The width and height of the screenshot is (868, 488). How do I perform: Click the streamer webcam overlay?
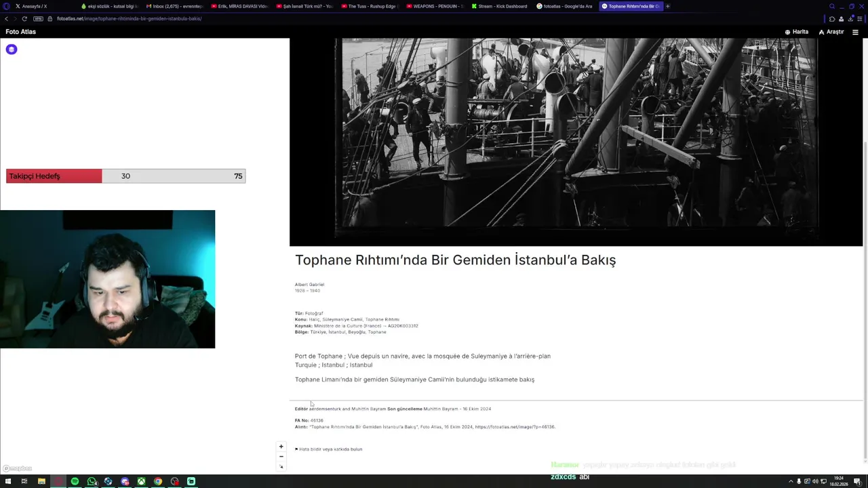pos(107,279)
